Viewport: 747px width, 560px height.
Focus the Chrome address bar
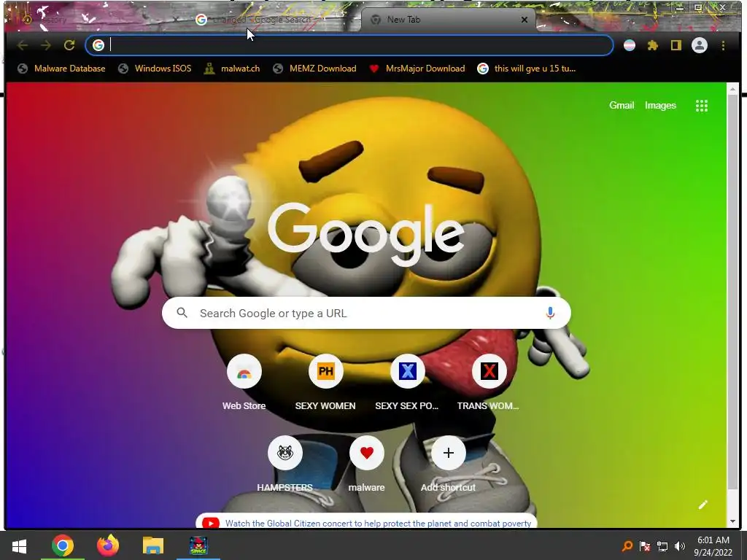349,45
